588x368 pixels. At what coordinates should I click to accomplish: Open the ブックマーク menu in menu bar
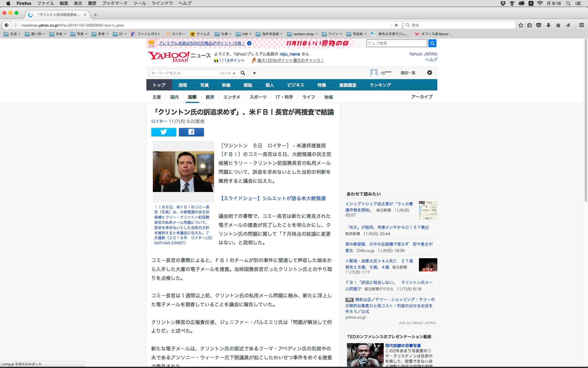115,3
